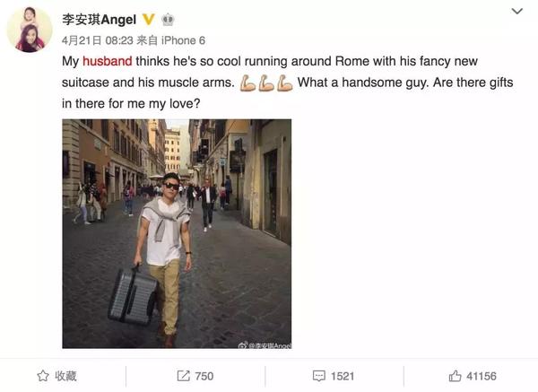This screenshot has height=392, width=538.
Task: Click the star favorite icon
Action: [43, 376]
